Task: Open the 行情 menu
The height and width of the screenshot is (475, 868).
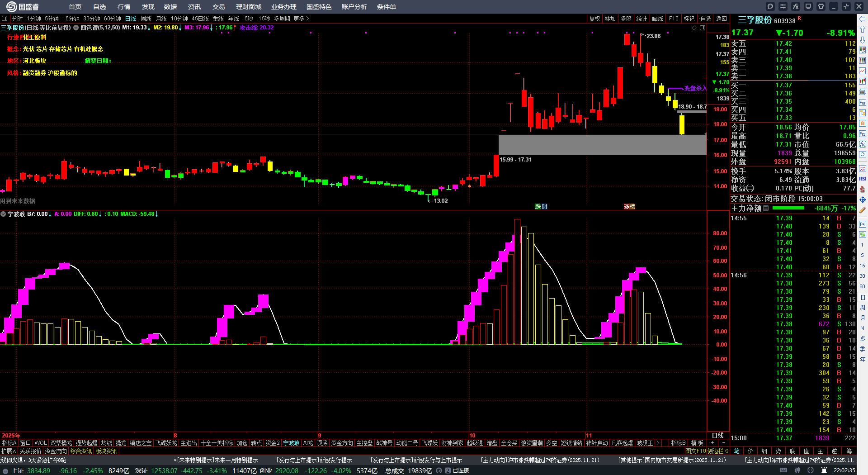Action: (x=124, y=7)
